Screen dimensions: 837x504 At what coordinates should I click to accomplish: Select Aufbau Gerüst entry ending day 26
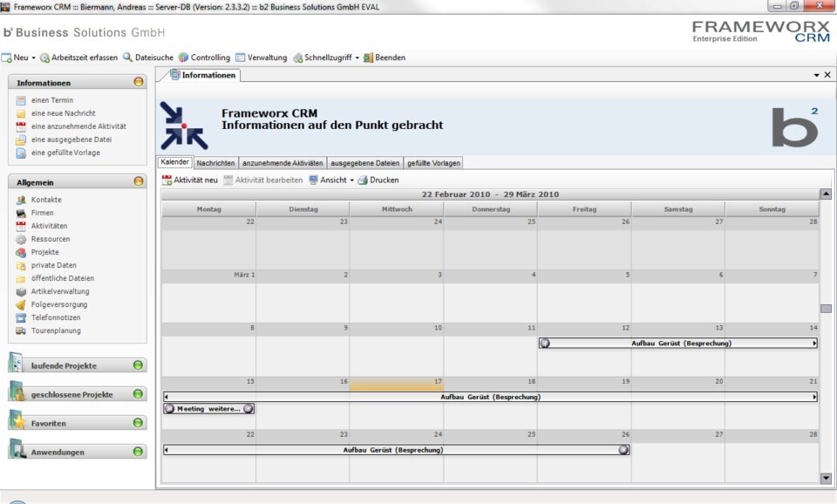click(x=396, y=450)
